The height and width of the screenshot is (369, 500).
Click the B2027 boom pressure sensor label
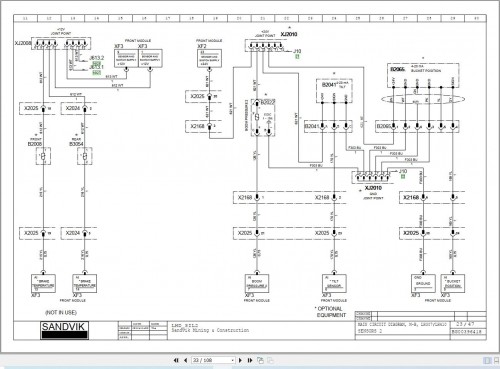(268, 102)
